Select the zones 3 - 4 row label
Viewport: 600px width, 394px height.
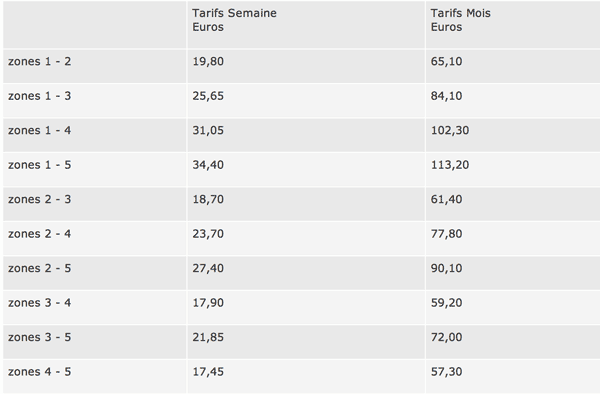point(39,302)
